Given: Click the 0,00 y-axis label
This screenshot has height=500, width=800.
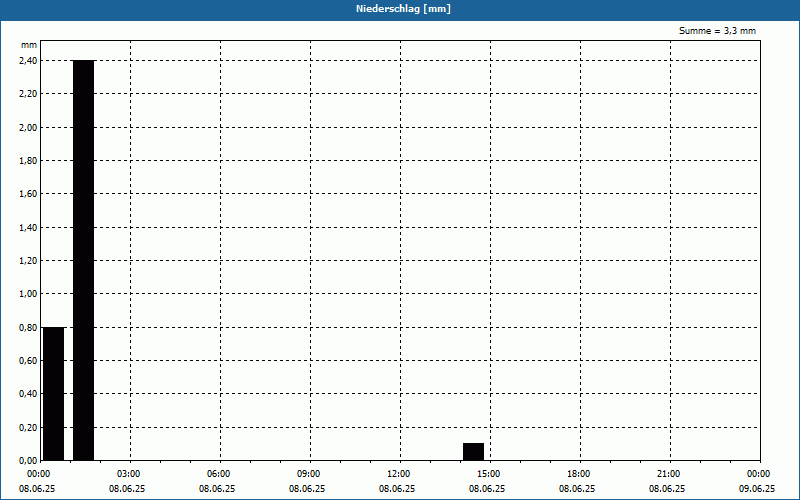Looking at the screenshot, I should pyautogui.click(x=29, y=461).
